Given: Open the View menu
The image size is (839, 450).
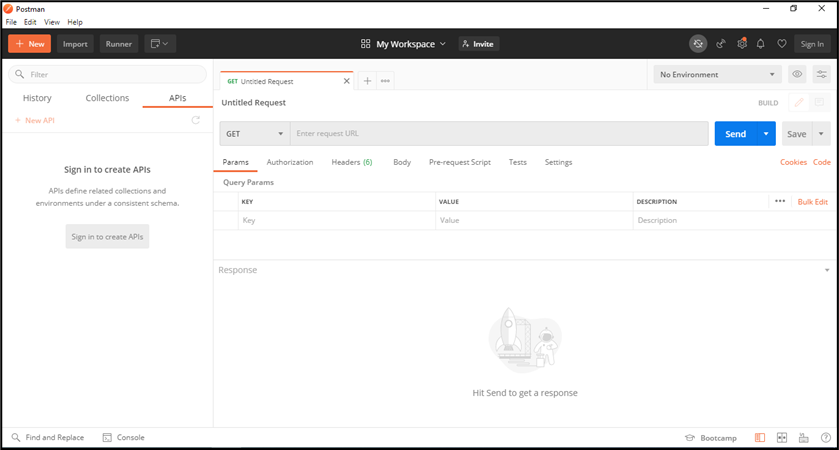Looking at the screenshot, I should (x=52, y=22).
